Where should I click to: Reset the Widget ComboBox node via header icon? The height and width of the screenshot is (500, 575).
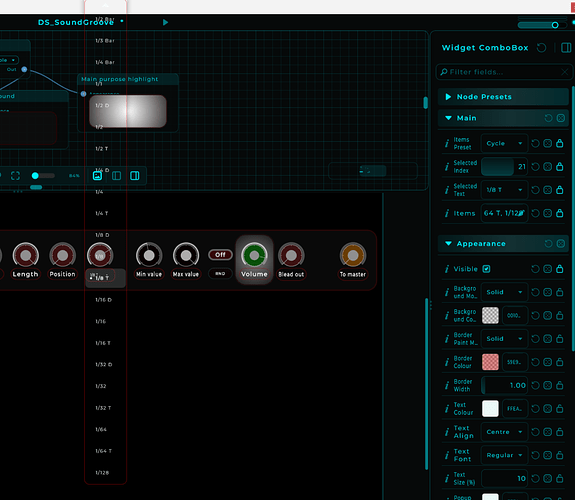point(541,48)
